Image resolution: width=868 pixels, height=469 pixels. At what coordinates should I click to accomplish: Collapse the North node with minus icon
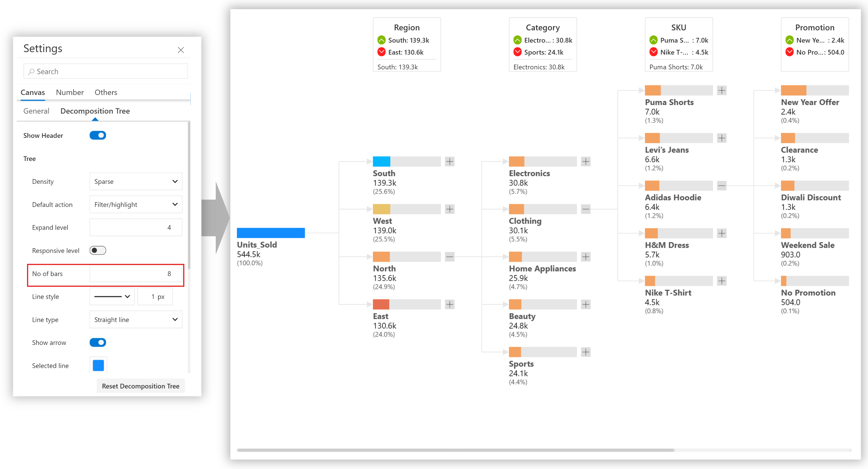tap(450, 257)
